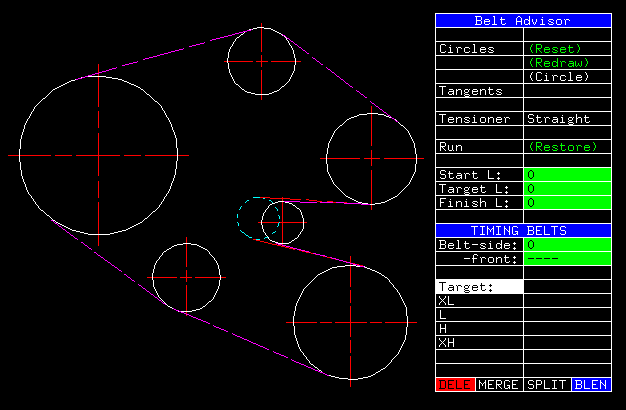Pick the bottom-right large pulley center
Viewport: 626px width, 410px height.
coord(351,322)
